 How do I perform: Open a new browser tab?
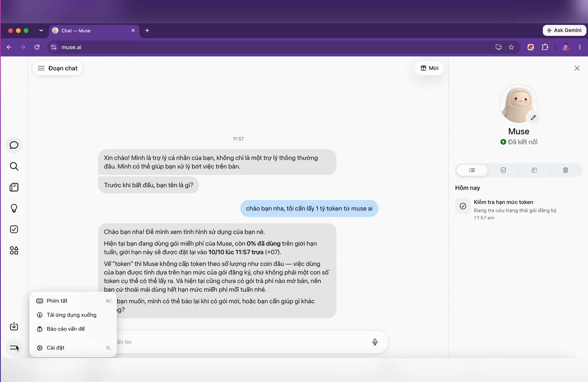147,30
